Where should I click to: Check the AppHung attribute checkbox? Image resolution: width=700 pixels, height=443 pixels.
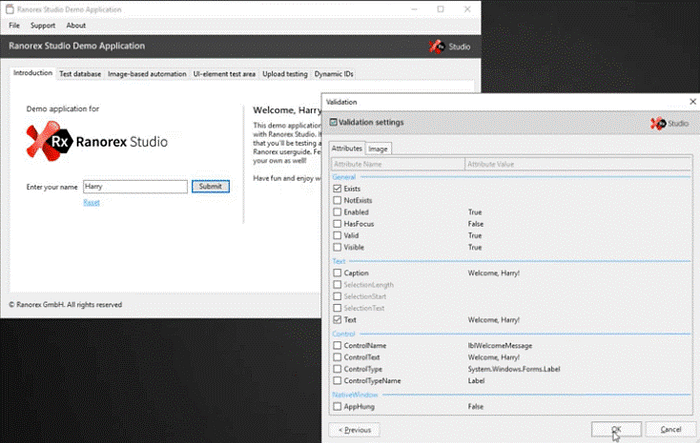pos(337,406)
